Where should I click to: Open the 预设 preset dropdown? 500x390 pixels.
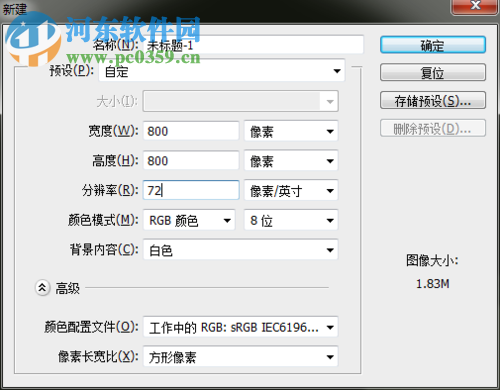(x=222, y=71)
